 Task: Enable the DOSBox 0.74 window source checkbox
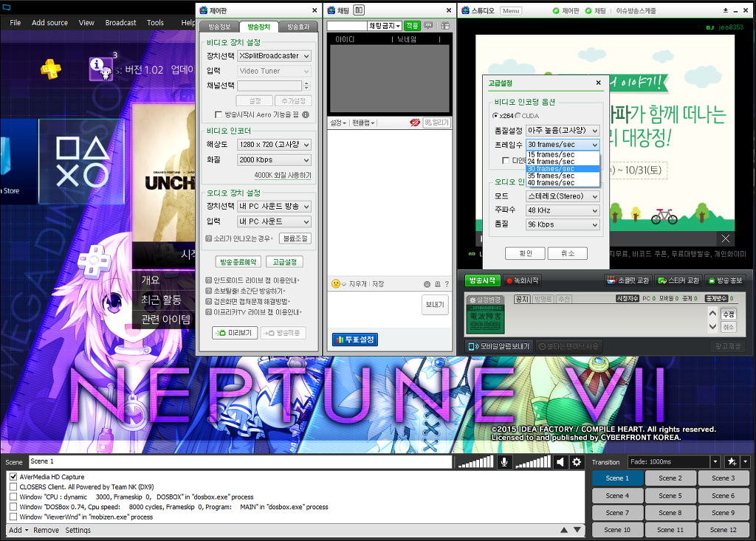(x=13, y=507)
